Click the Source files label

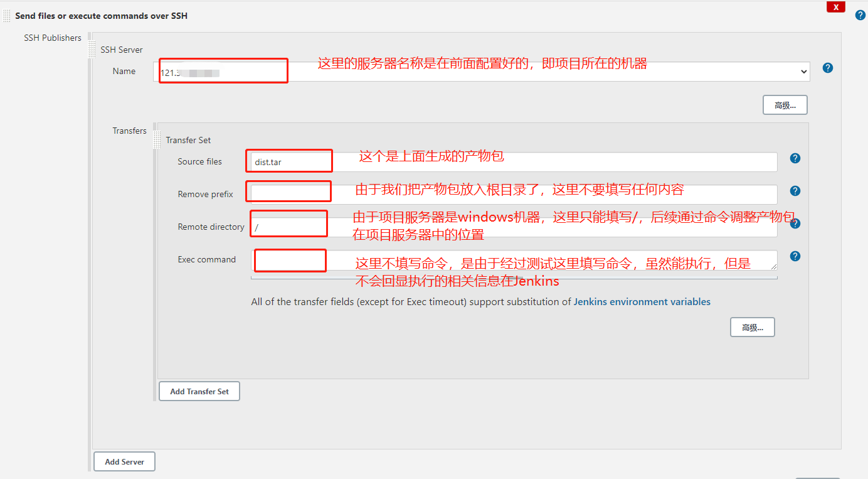tap(200, 161)
